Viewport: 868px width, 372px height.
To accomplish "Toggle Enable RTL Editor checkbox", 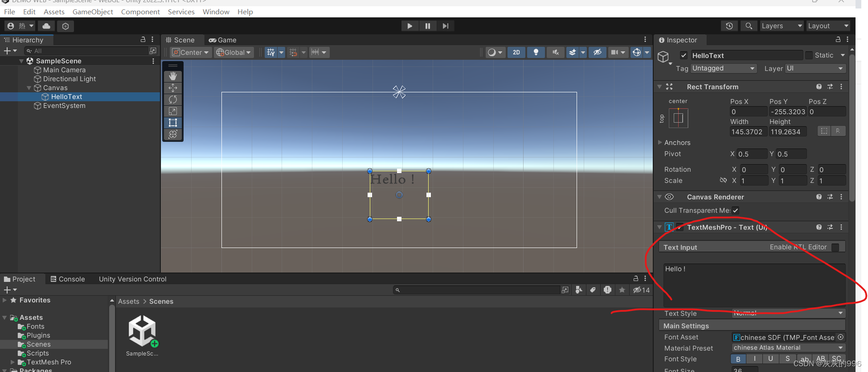I will (x=835, y=247).
